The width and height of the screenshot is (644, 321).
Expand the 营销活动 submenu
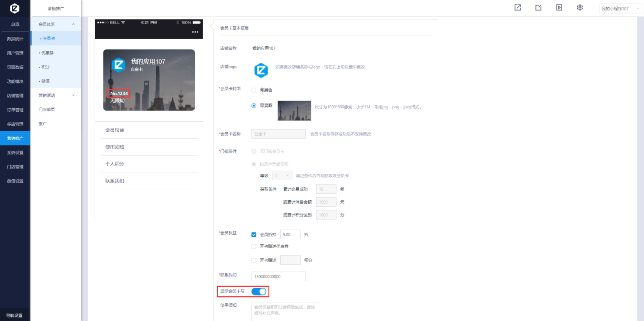(x=56, y=95)
